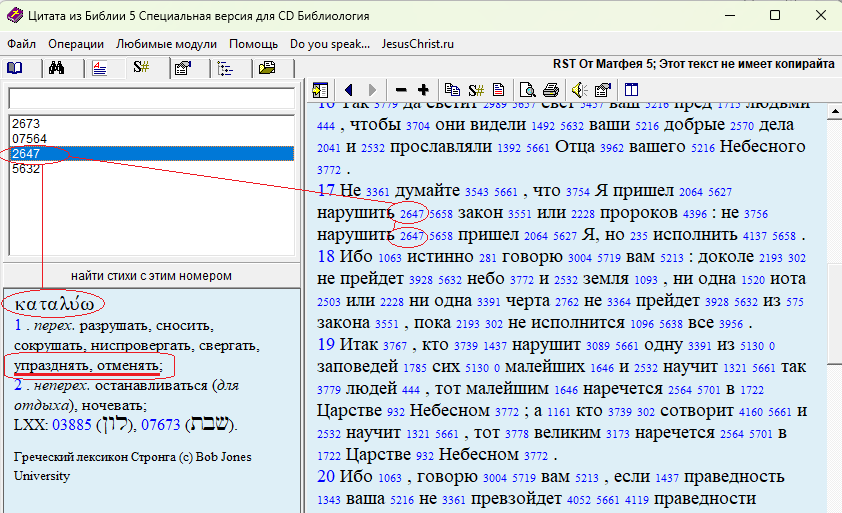Click Strong number 3962 after Отца

pos(612,148)
